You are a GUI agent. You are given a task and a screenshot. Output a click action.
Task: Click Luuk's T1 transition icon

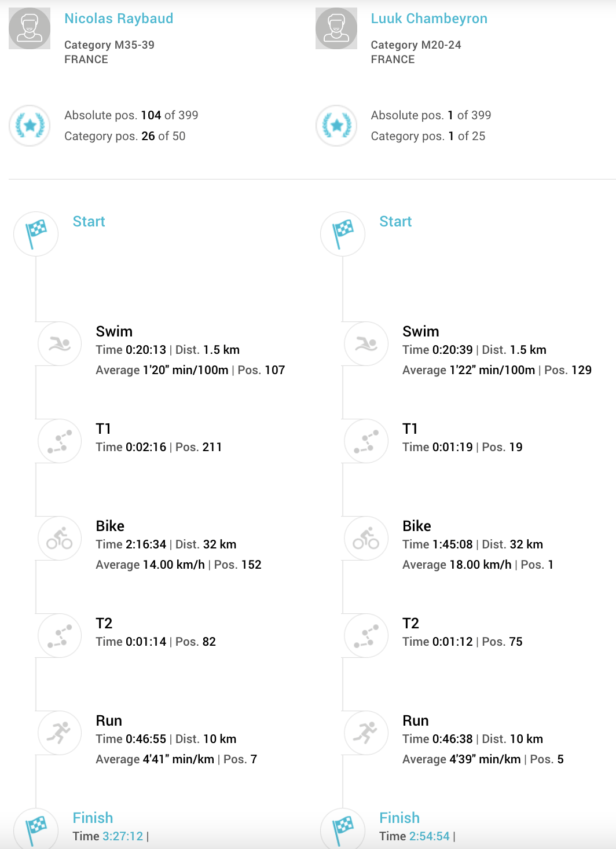click(x=366, y=441)
